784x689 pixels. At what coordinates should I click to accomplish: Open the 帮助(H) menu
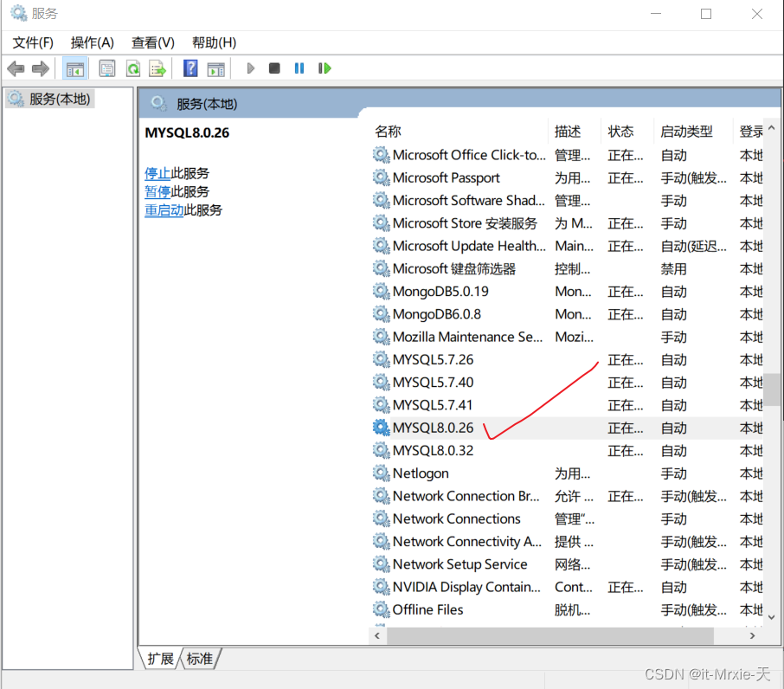214,42
